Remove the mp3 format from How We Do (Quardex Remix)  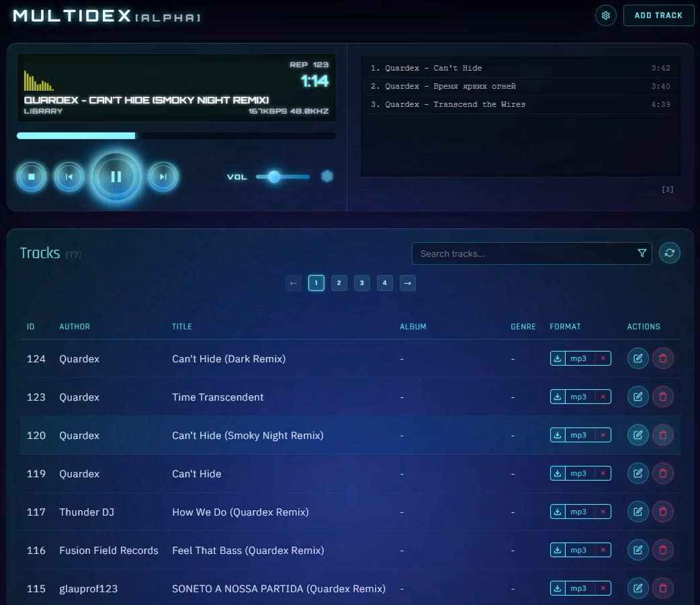point(603,512)
